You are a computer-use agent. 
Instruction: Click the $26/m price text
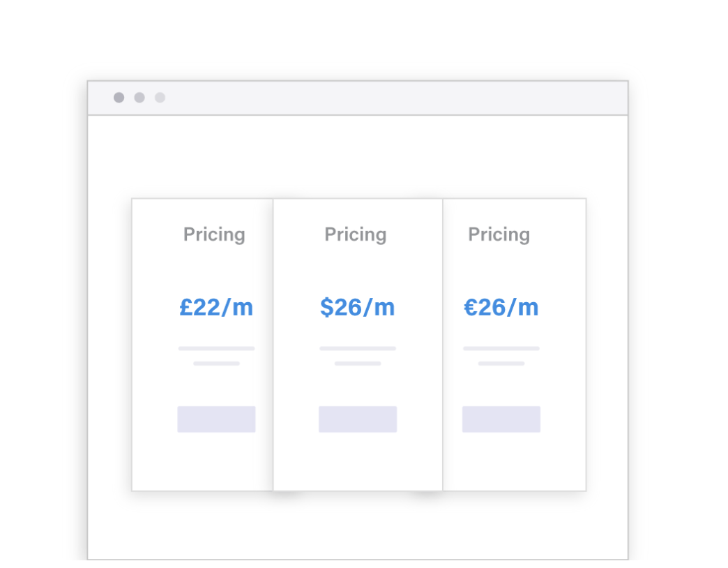pos(358,307)
